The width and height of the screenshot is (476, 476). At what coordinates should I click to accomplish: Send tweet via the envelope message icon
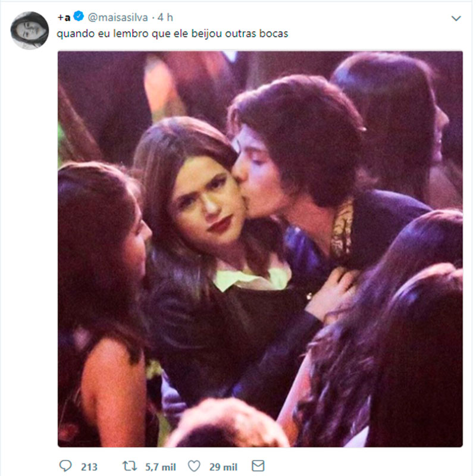click(258, 466)
